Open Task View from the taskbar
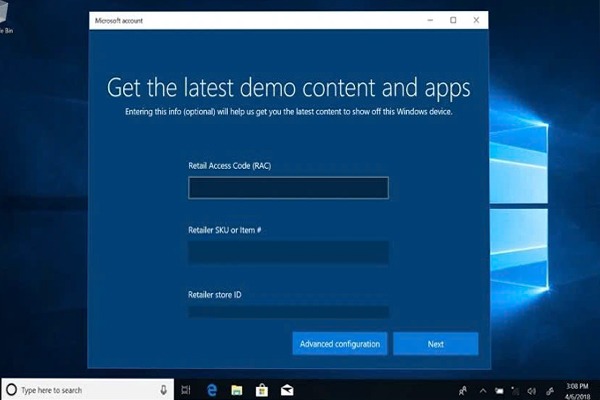Image resolution: width=600 pixels, height=400 pixels. [186, 390]
